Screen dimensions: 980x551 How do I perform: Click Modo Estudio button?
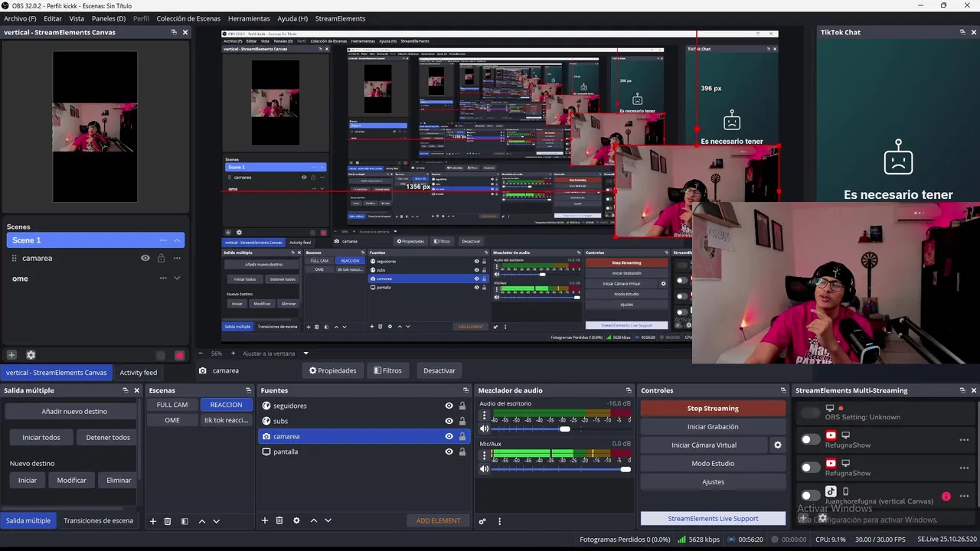[x=713, y=464]
